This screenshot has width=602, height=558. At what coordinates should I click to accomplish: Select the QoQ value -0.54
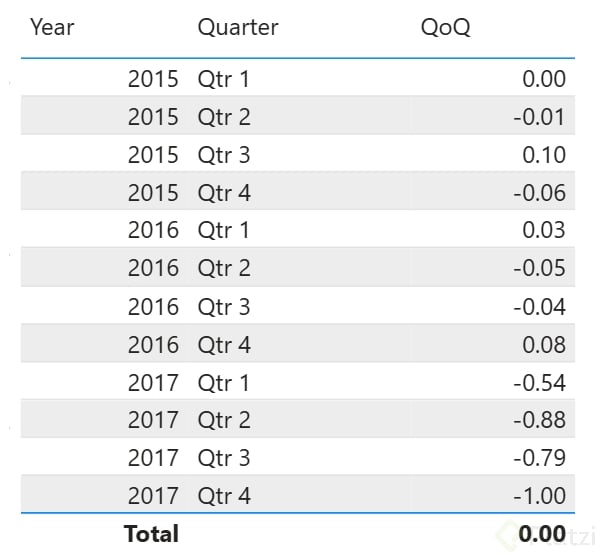click(540, 382)
